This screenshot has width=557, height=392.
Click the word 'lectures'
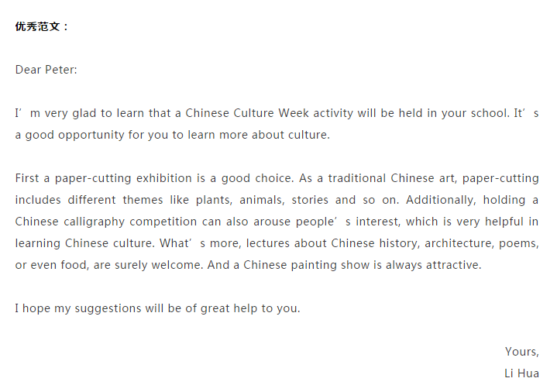click(x=274, y=243)
